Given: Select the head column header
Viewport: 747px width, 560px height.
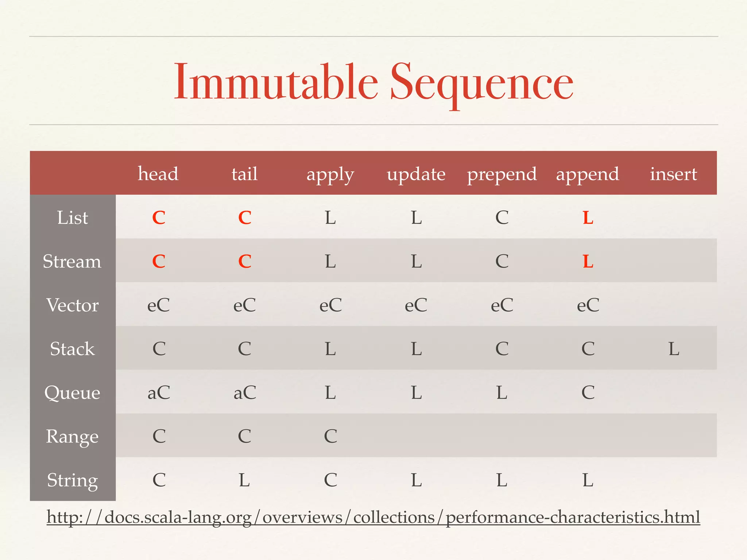Looking at the screenshot, I should coord(158,174).
